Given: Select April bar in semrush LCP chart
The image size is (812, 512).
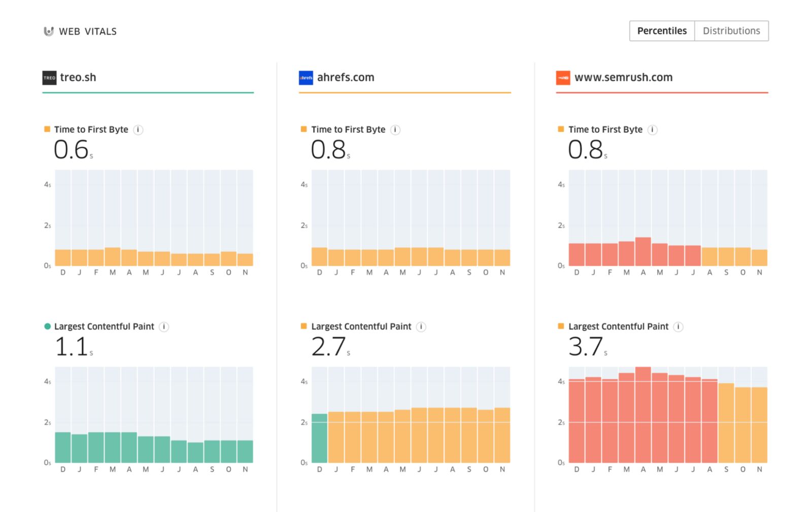Looking at the screenshot, I should (643, 415).
